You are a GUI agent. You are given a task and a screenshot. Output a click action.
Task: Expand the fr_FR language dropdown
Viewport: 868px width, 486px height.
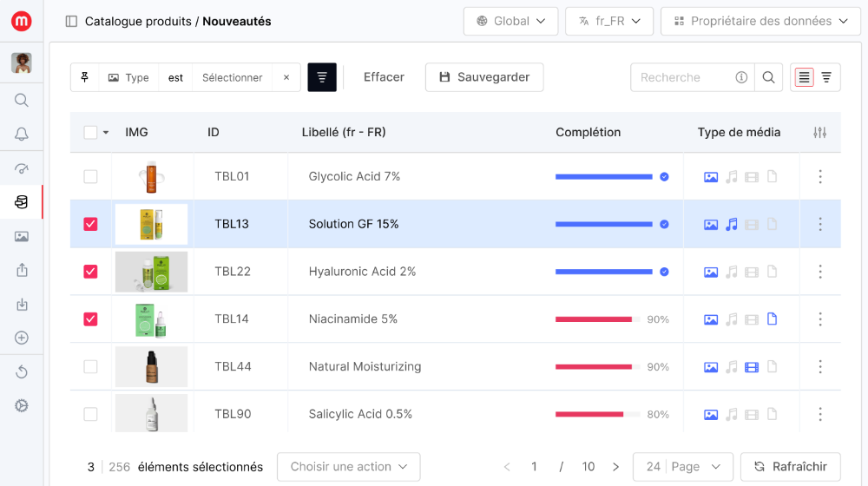coord(608,21)
